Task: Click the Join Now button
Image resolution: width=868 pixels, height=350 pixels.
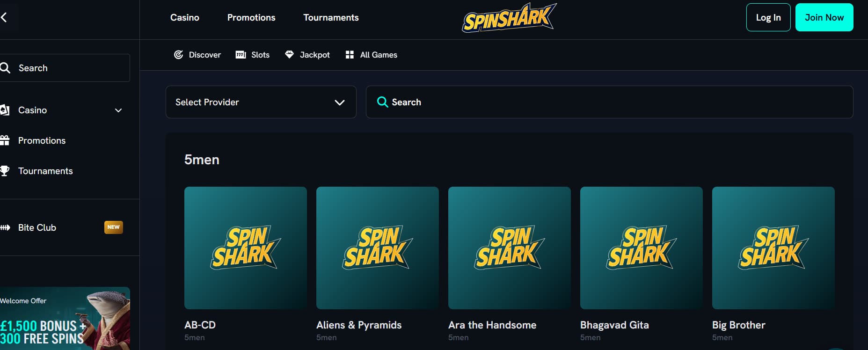Action: [x=824, y=17]
